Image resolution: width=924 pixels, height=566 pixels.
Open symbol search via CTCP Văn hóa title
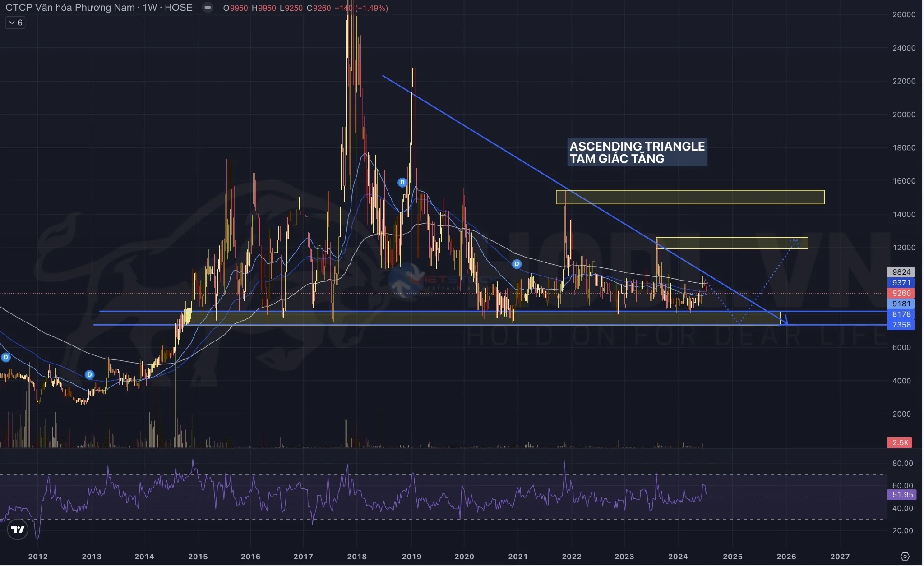[x=70, y=8]
